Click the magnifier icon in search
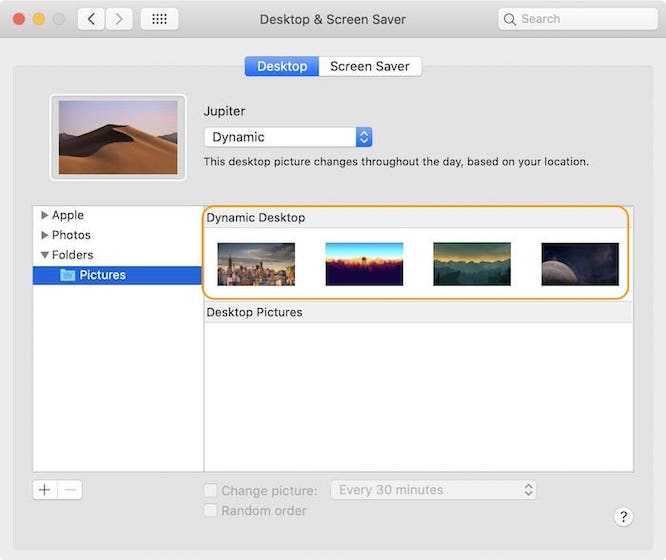Image resolution: width=666 pixels, height=560 pixels. (x=509, y=19)
